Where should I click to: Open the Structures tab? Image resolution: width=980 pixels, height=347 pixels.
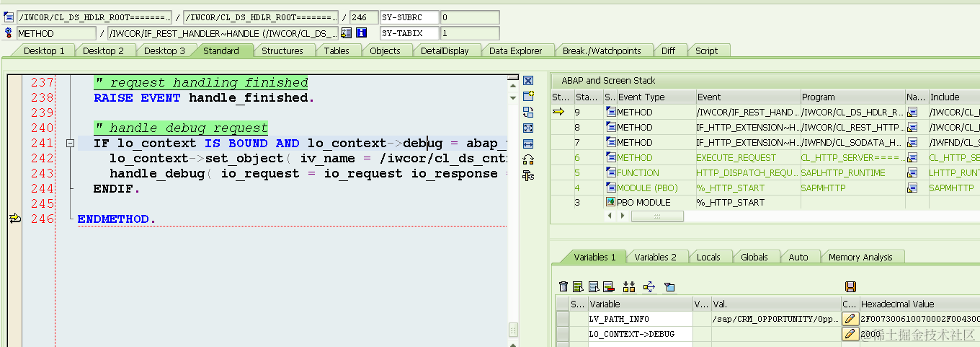[282, 50]
